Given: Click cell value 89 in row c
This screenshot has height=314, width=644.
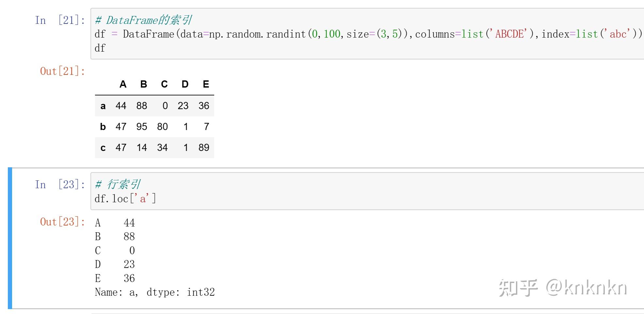Looking at the screenshot, I should click(x=204, y=148).
